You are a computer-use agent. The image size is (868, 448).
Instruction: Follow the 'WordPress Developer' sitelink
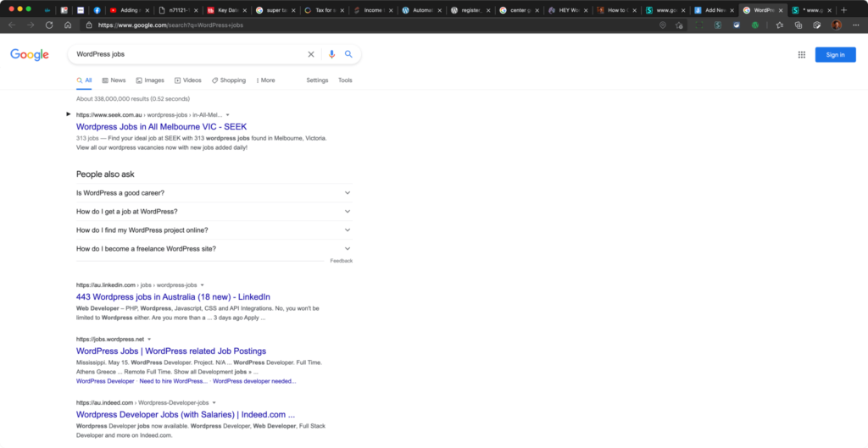(x=105, y=381)
